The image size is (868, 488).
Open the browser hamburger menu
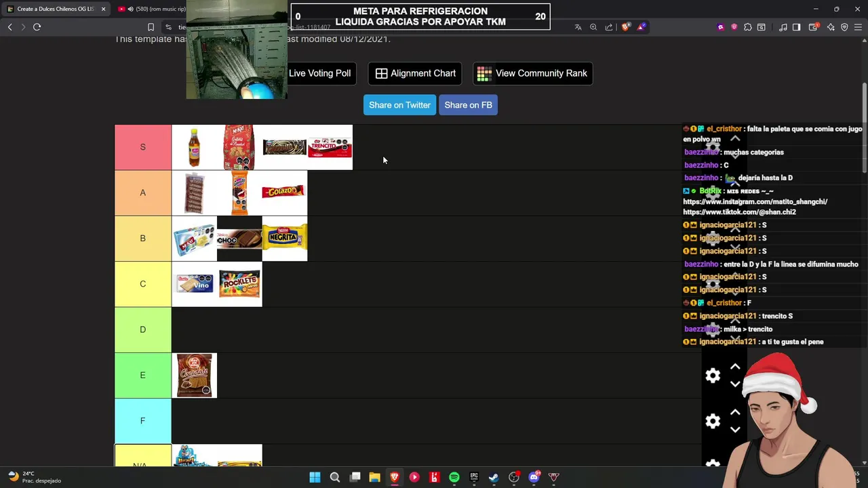[859, 27]
